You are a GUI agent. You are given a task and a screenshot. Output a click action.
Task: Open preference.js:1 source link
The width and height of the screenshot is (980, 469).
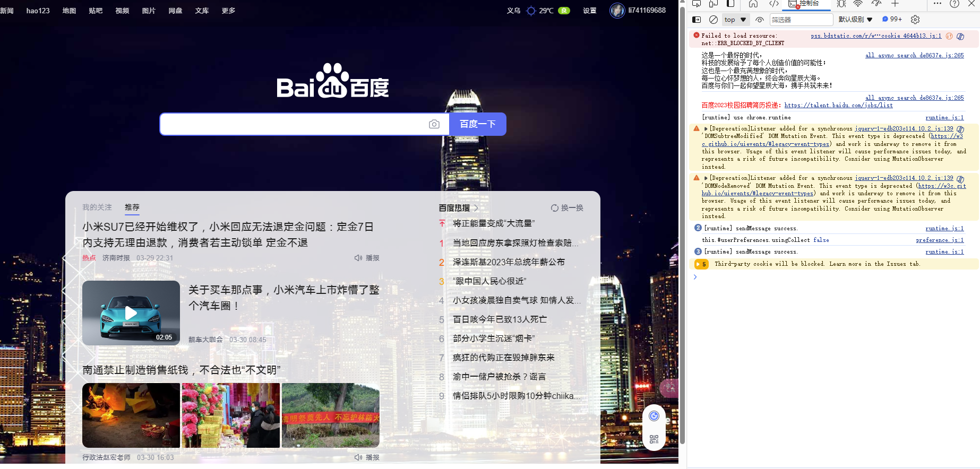click(940, 240)
